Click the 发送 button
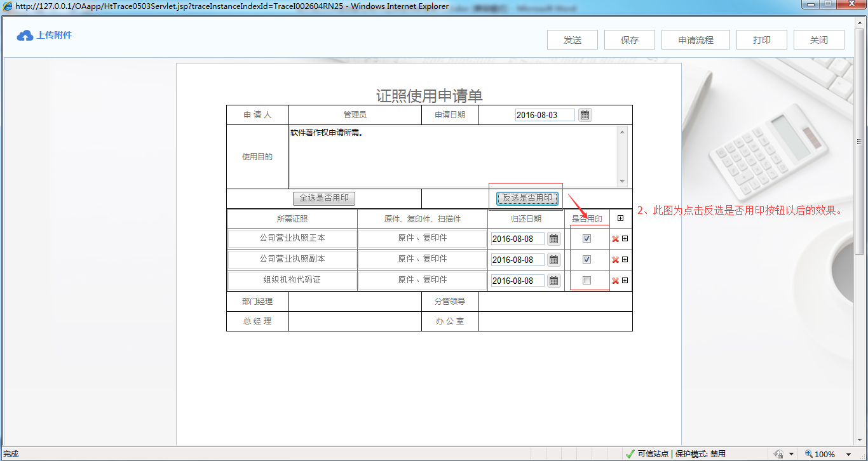The width and height of the screenshot is (868, 461). click(x=571, y=39)
